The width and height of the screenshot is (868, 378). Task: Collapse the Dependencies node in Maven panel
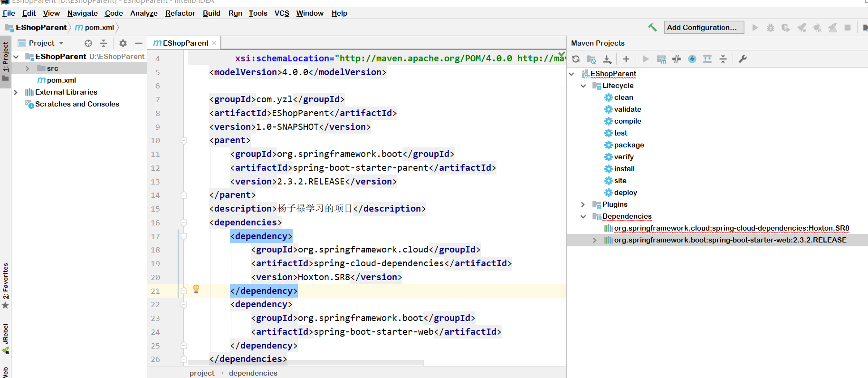583,216
